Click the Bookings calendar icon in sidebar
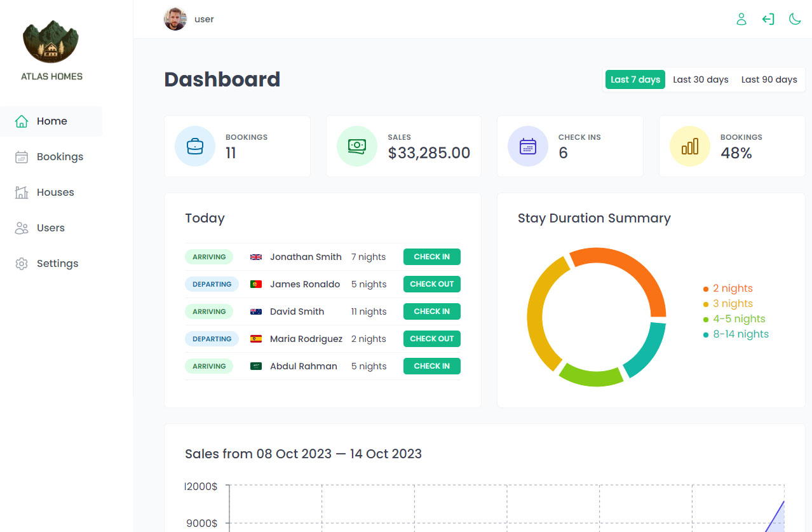This screenshot has height=532, width=812. (x=22, y=157)
